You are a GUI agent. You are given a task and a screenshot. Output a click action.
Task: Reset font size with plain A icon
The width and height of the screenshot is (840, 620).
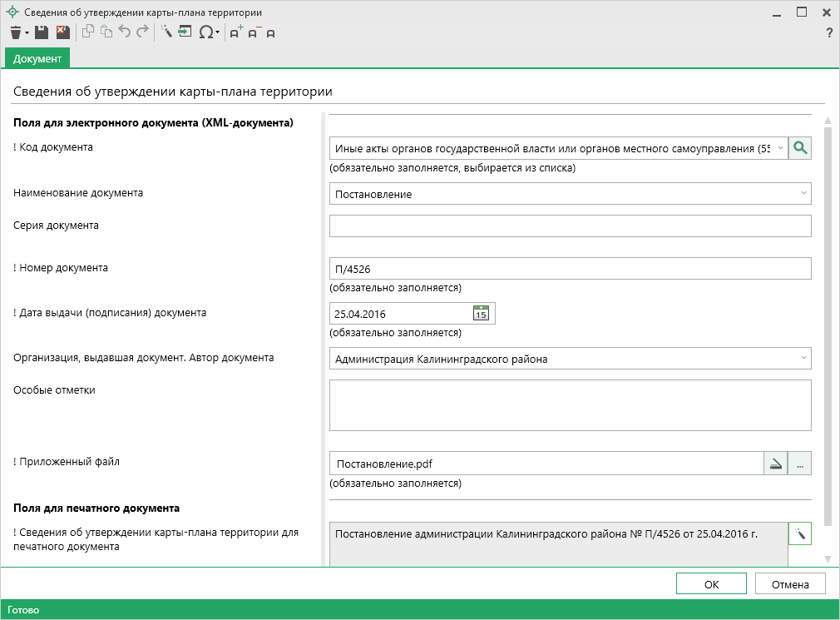click(271, 32)
